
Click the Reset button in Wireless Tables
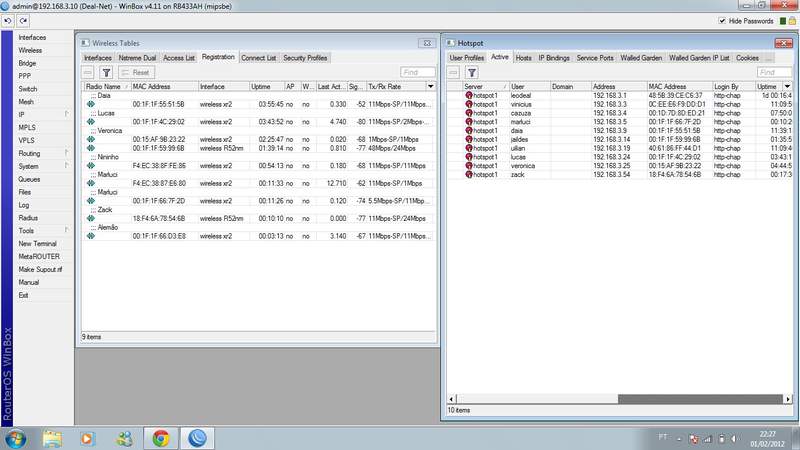pos(136,72)
